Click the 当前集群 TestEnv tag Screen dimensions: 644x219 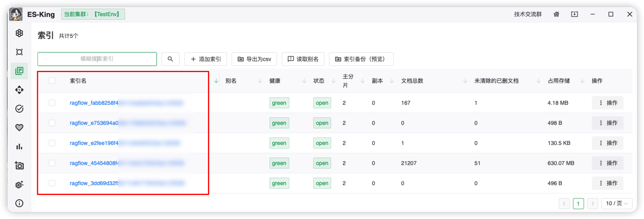(x=93, y=14)
